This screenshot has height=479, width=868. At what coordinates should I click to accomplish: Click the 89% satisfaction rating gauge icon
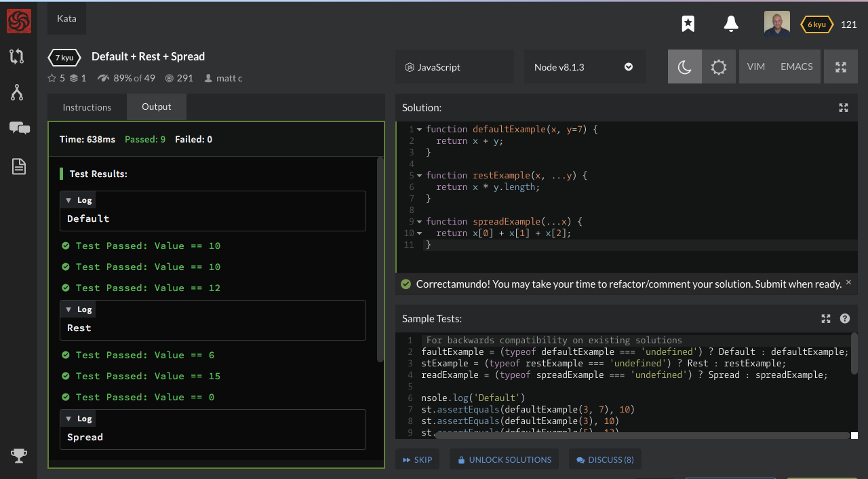103,78
